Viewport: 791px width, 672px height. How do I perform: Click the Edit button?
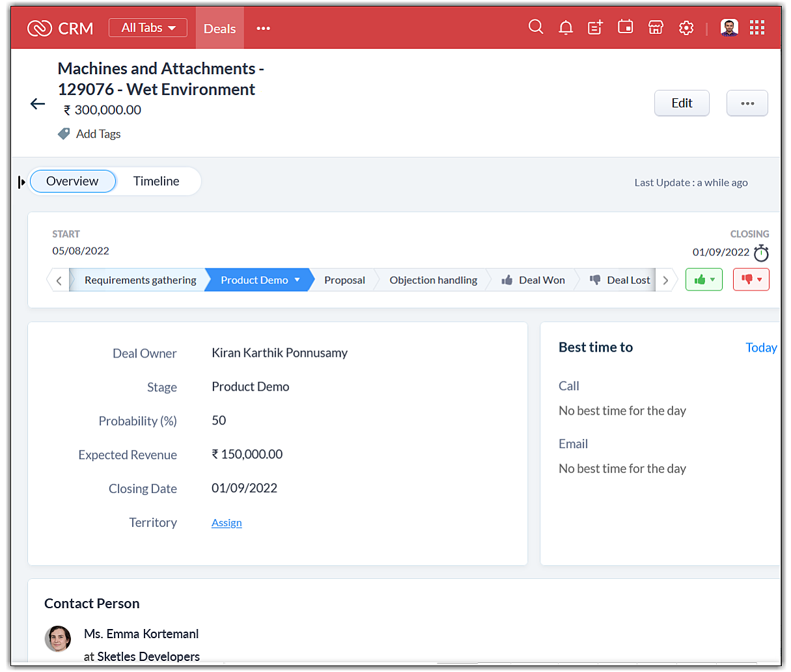click(x=682, y=103)
